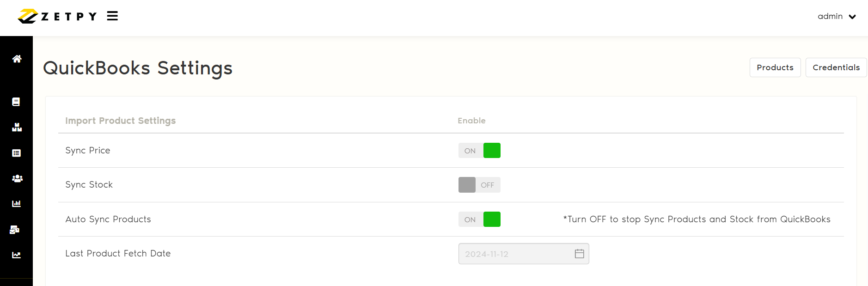Click the Zetpy logo
This screenshot has width=868, height=286.
point(57,16)
